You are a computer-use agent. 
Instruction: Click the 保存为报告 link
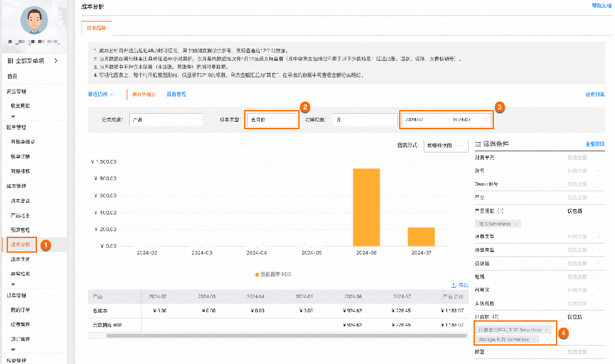click(x=144, y=95)
